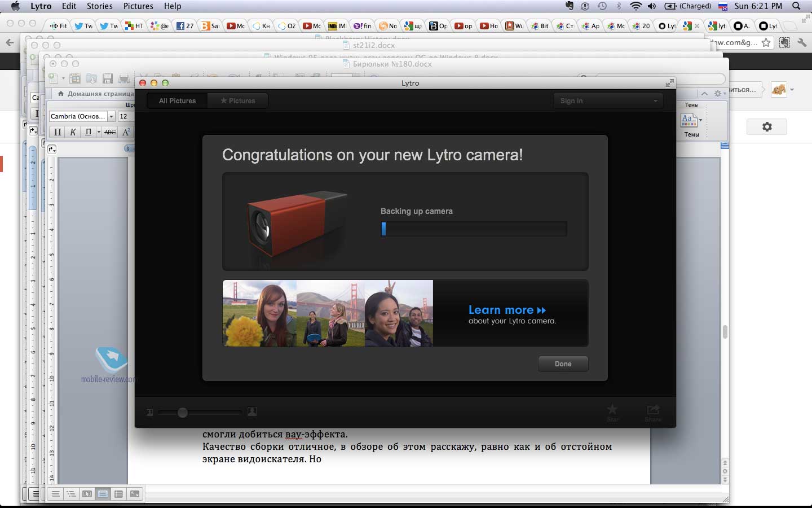The width and height of the screenshot is (812, 508).
Task: Toggle superscript A² formatting
Action: pyautogui.click(x=126, y=132)
